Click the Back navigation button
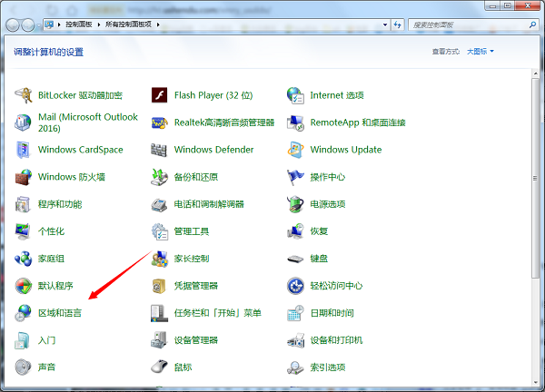Image resolution: width=545 pixels, height=392 pixels. (x=13, y=25)
